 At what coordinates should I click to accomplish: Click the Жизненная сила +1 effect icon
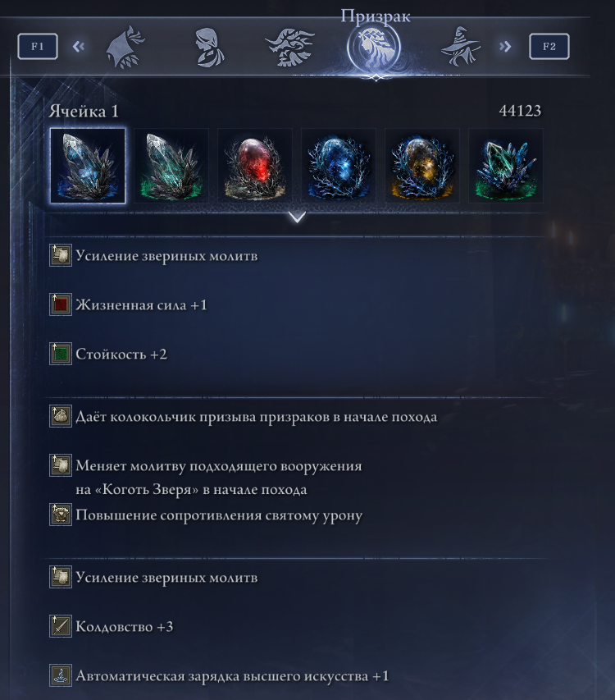point(60,304)
